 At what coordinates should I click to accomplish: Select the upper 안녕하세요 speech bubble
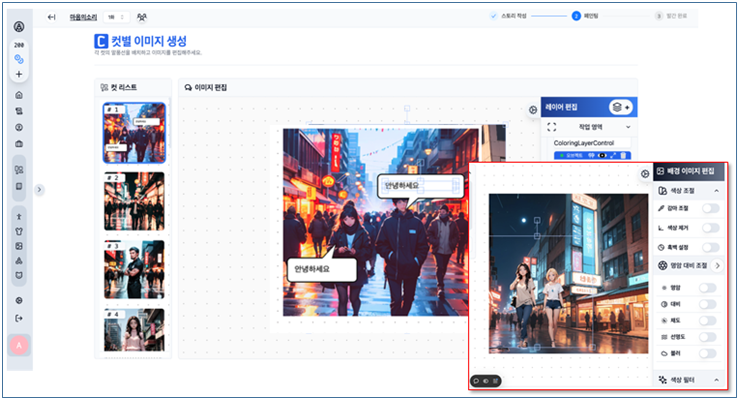pos(420,186)
